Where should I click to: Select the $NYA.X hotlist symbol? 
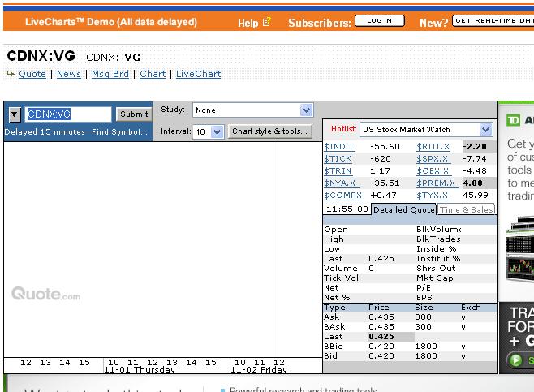340,183
